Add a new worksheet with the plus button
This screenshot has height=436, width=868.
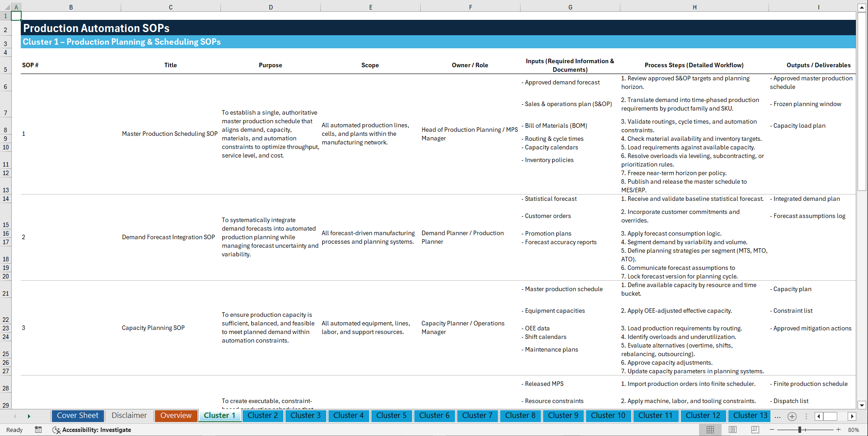[x=792, y=416]
